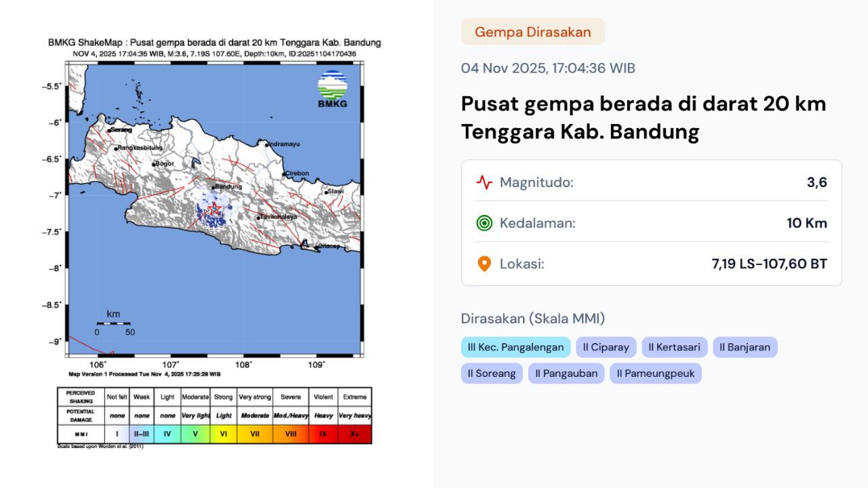Image resolution: width=868 pixels, height=488 pixels.
Task: Select the Gempa Dirasakan badge
Action: (532, 32)
